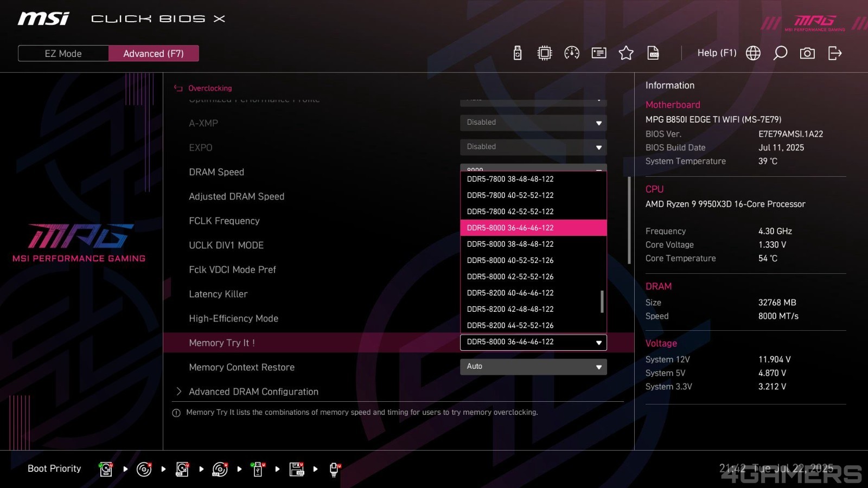The width and height of the screenshot is (868, 488).
Task: Click the info icon beside Memory Try It description
Action: (x=176, y=413)
